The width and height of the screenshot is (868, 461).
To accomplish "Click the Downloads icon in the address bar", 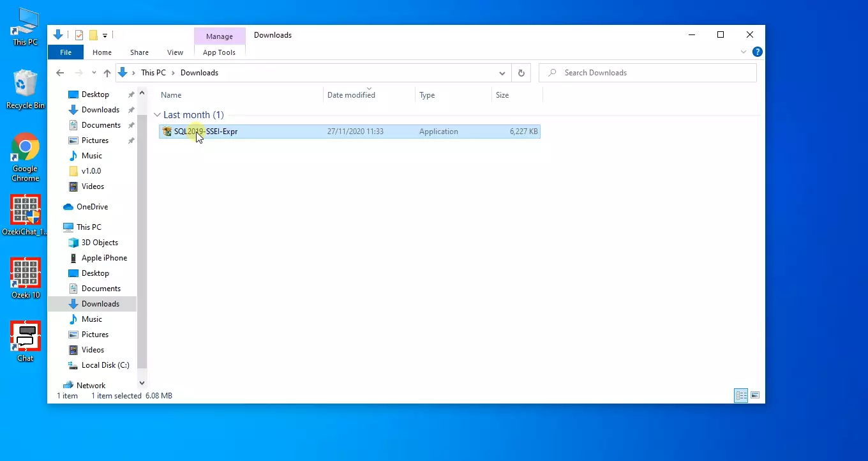I will point(123,73).
